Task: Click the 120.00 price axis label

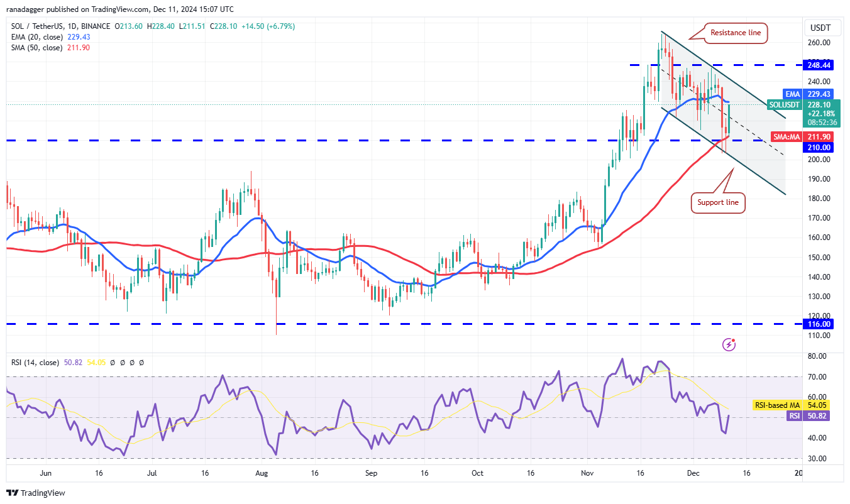Action: coord(820,316)
